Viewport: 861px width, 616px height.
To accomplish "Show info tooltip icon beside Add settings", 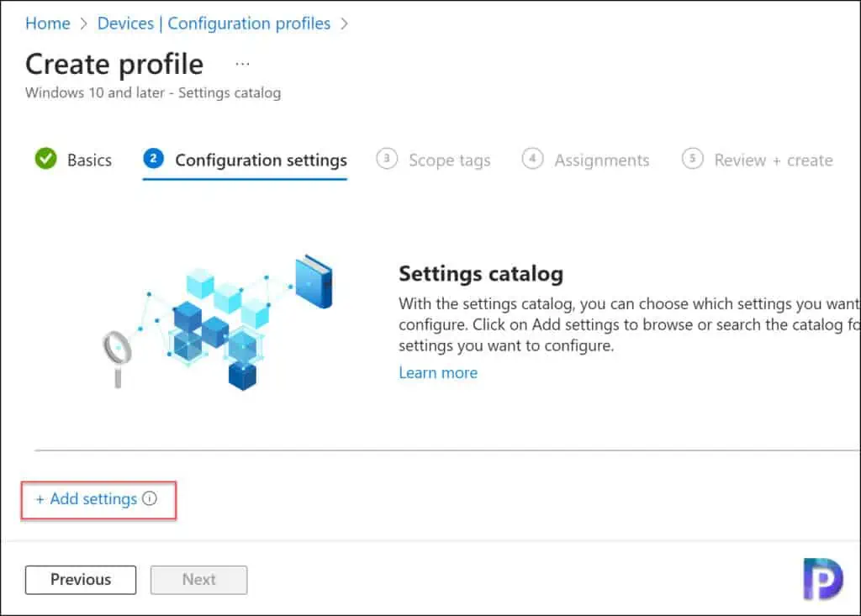I will [x=150, y=498].
